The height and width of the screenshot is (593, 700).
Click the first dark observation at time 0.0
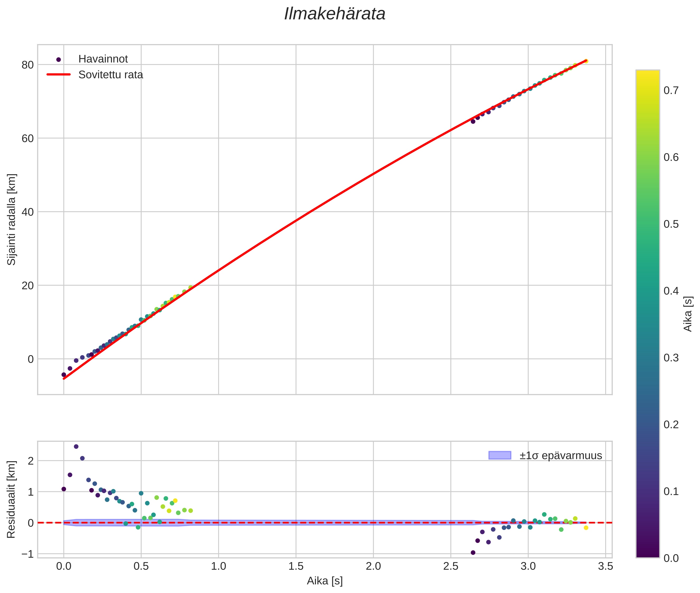64,374
